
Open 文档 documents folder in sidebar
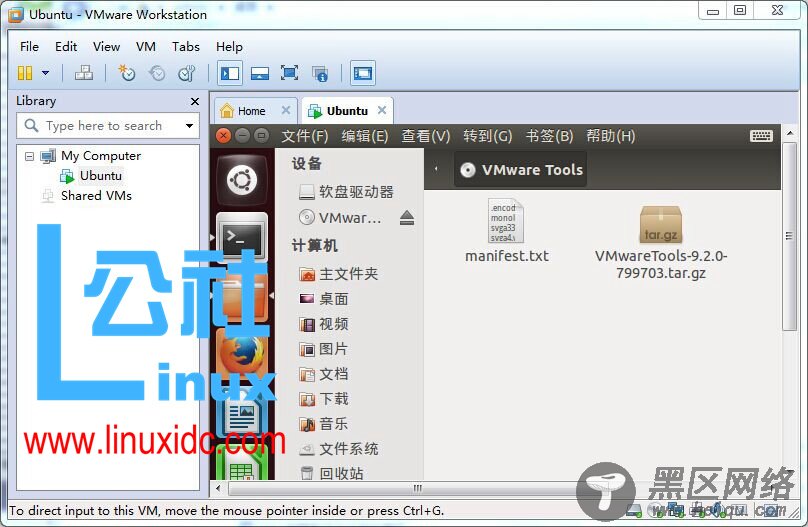point(324,374)
